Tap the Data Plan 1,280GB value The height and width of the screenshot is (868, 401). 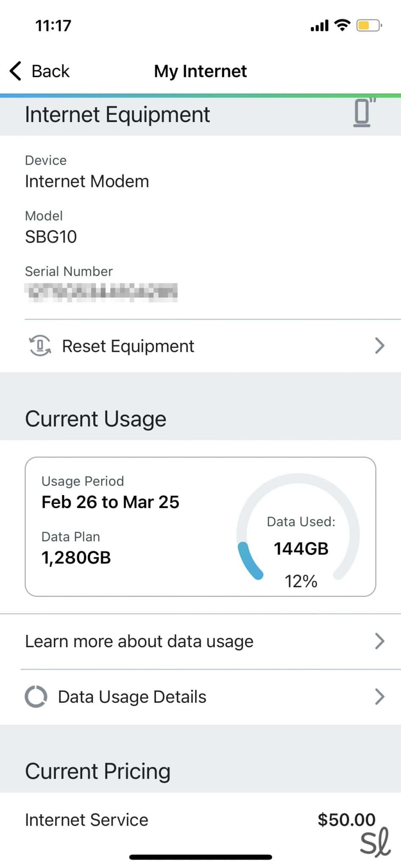tap(76, 557)
